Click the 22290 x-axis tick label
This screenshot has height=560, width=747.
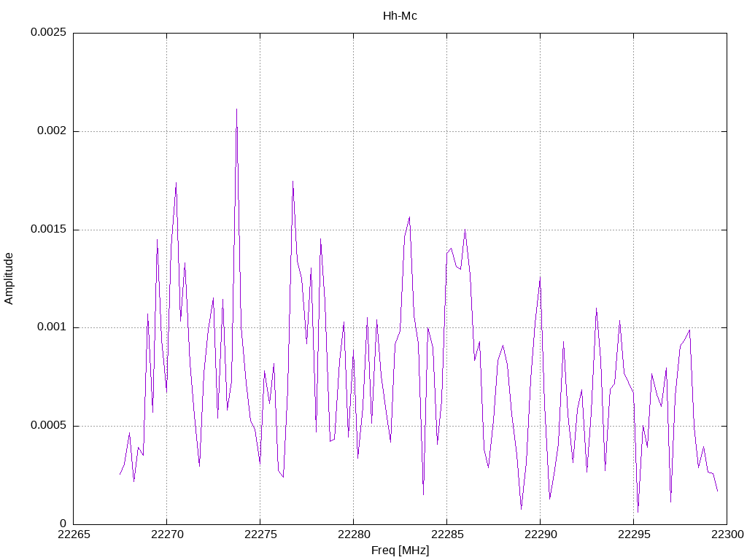click(x=541, y=534)
